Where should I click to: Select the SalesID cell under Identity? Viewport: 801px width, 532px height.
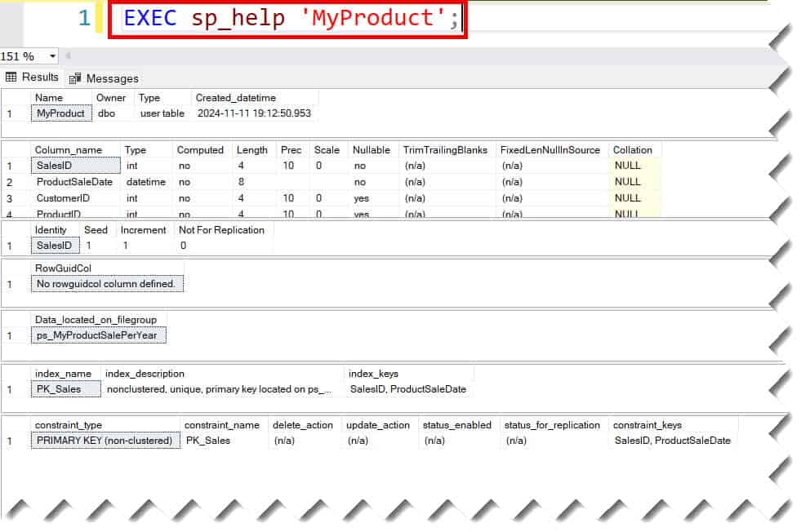(x=54, y=246)
